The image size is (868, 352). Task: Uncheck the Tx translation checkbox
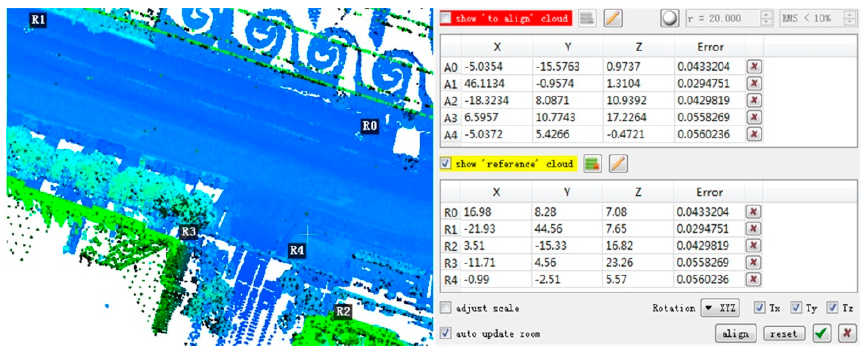pyautogui.click(x=759, y=308)
